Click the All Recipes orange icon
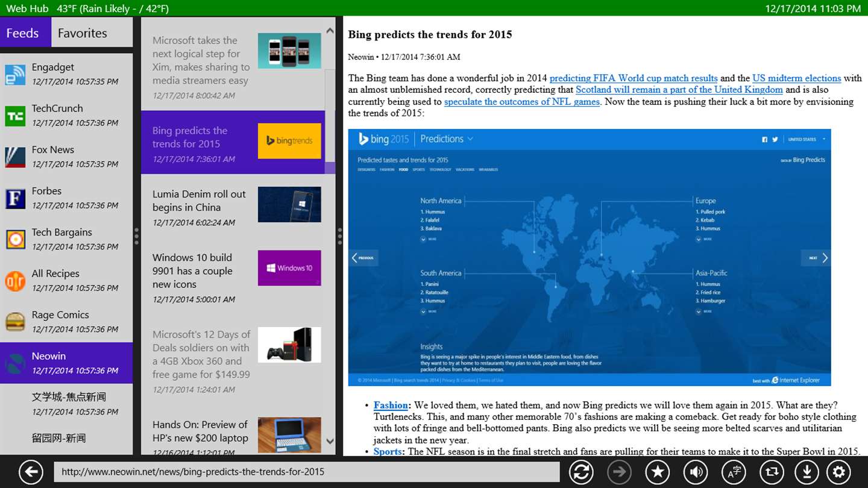The height and width of the screenshot is (488, 868). [x=15, y=281]
